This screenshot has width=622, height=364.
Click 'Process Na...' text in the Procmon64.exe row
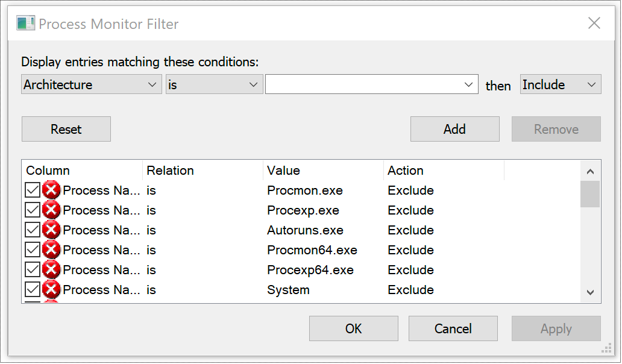pos(101,250)
